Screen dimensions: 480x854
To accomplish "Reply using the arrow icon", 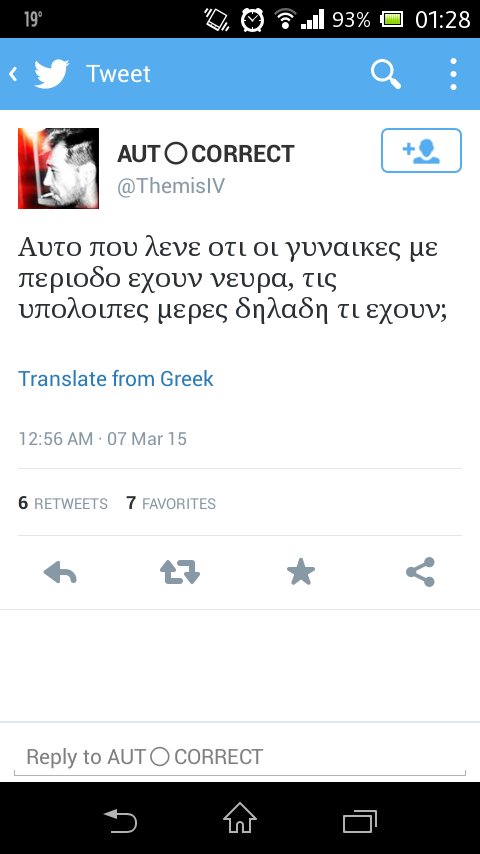I will 60,572.
